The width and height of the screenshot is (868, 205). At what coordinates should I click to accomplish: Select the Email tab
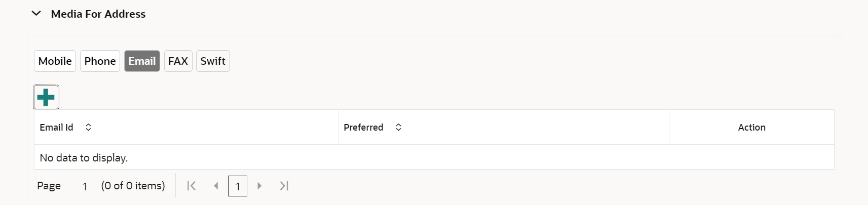tap(142, 61)
